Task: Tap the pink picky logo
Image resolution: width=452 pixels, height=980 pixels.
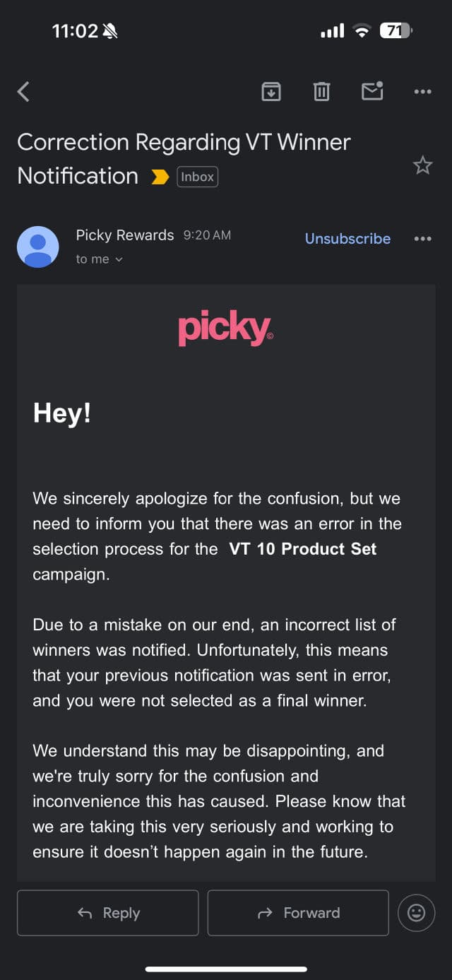Action: [225, 329]
